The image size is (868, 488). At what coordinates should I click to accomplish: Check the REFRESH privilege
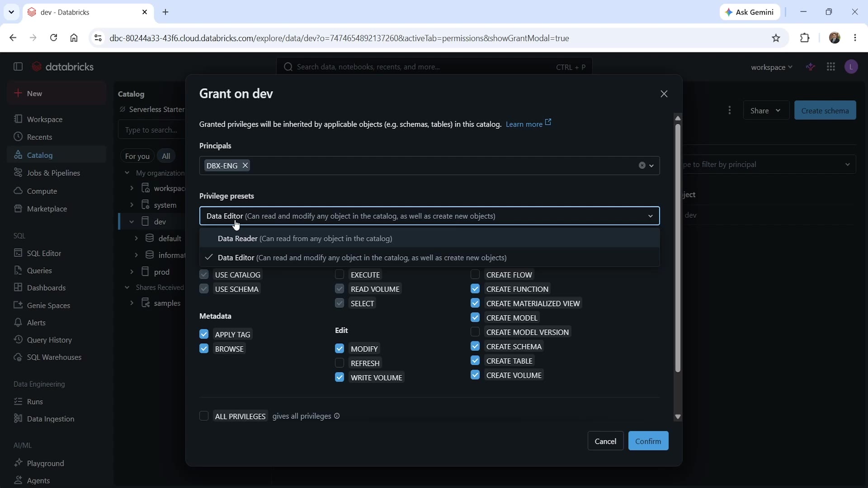pyautogui.click(x=340, y=363)
